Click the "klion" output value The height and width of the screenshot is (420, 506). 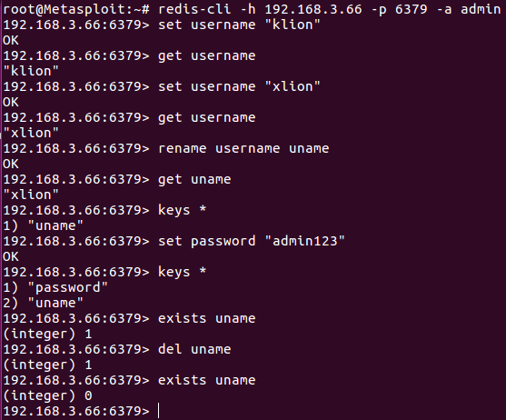(31, 71)
